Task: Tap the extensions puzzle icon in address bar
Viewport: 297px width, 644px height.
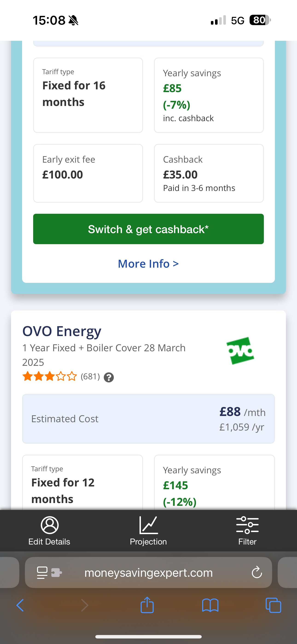Action: point(56,573)
